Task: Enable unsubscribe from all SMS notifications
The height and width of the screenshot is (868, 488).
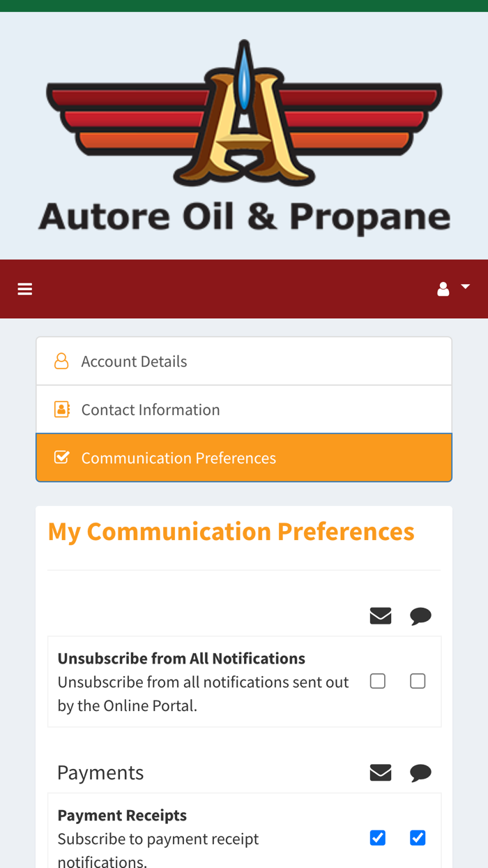Action: coord(418,680)
